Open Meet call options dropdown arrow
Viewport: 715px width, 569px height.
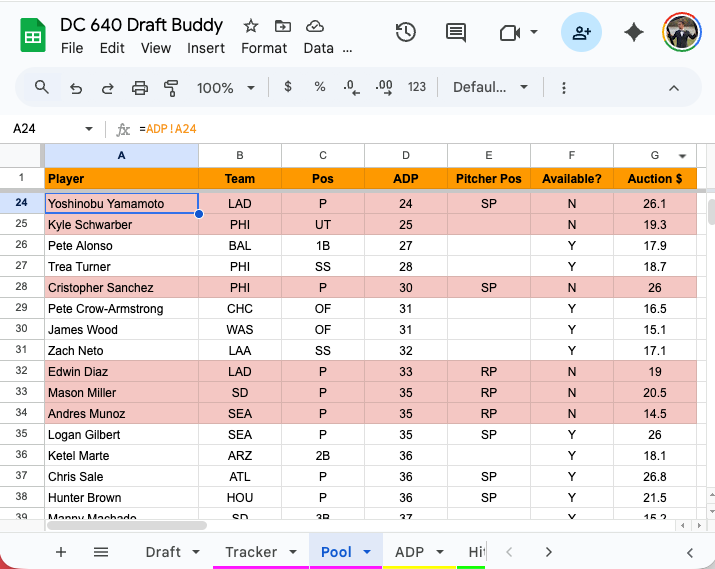(x=534, y=32)
